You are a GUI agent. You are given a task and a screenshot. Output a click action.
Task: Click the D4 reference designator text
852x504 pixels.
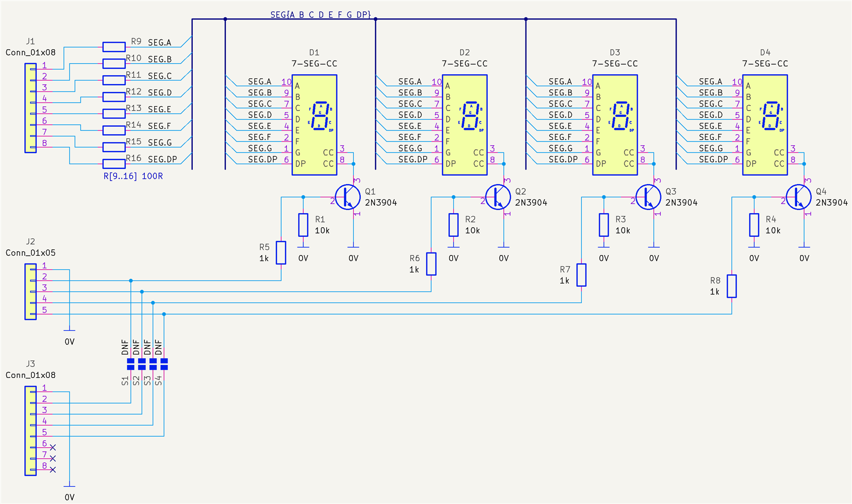(x=765, y=53)
